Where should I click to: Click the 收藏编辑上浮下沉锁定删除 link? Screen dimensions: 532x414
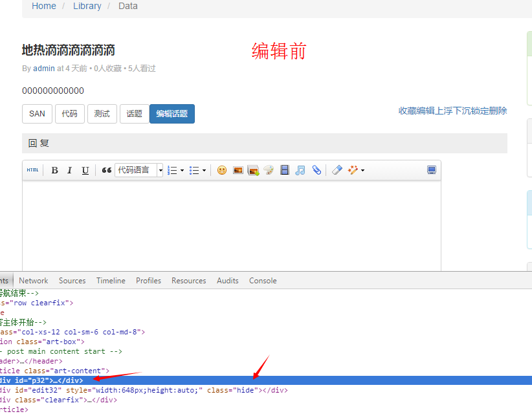[x=452, y=111]
